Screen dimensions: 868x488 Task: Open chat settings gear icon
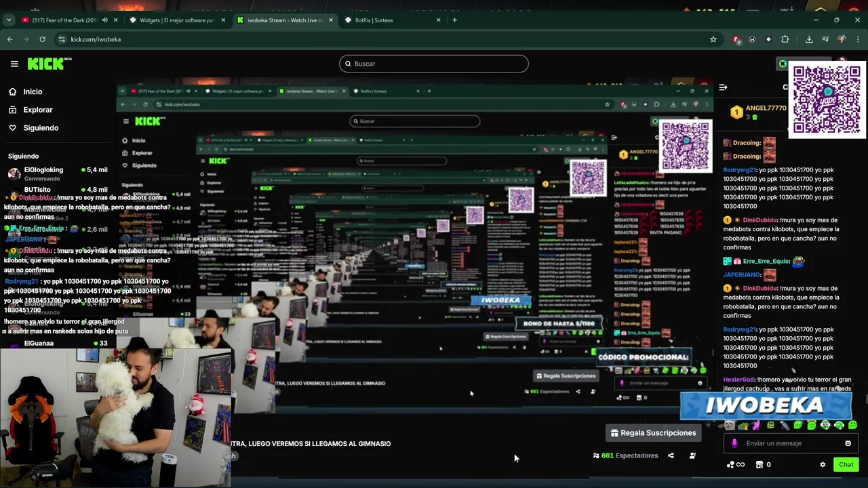(823, 465)
